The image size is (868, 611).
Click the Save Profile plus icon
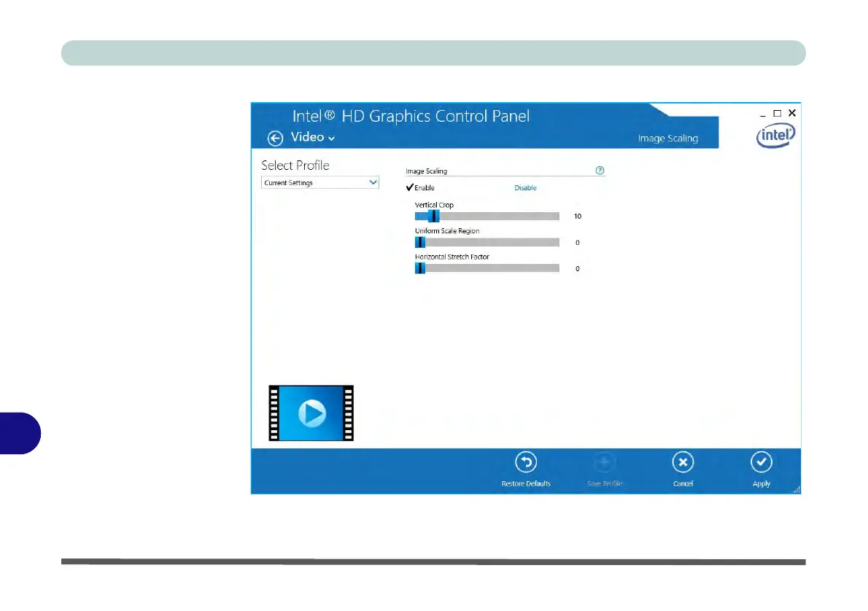click(605, 462)
